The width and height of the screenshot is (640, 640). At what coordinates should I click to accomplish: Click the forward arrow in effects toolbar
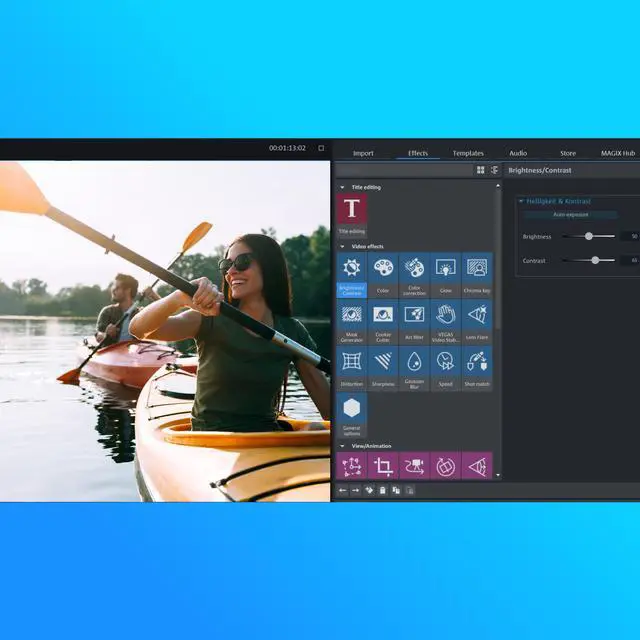point(356,490)
